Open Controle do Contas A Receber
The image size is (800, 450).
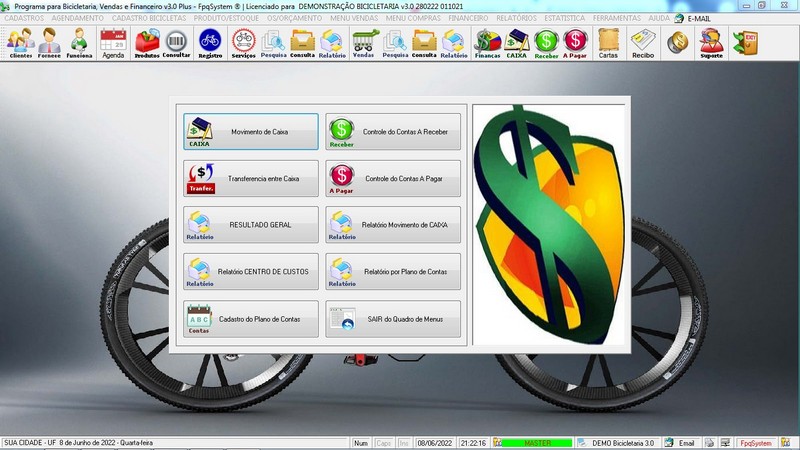(393, 131)
